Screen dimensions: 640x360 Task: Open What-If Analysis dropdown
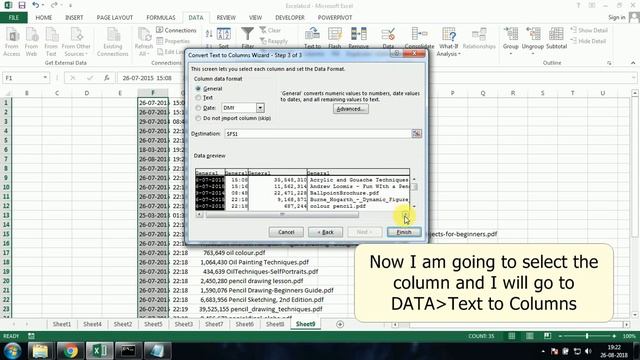(x=449, y=42)
